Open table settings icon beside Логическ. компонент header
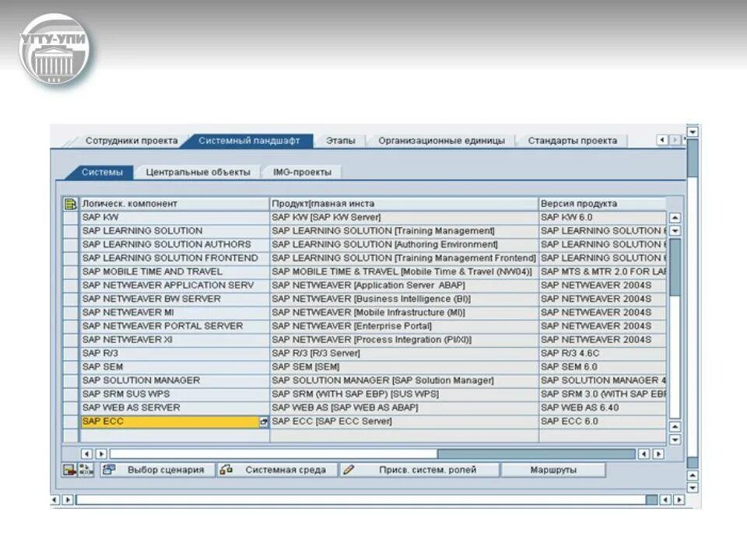 tap(71, 205)
